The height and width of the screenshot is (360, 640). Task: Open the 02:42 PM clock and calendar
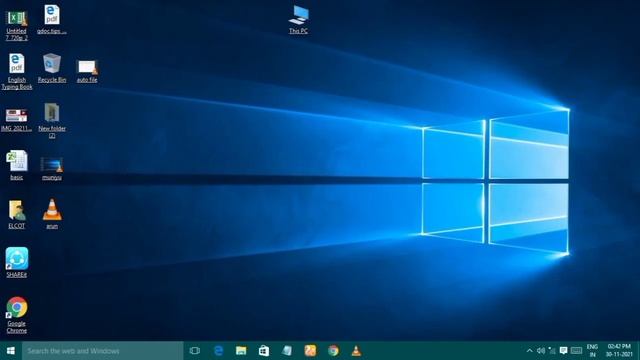pyautogui.click(x=619, y=351)
